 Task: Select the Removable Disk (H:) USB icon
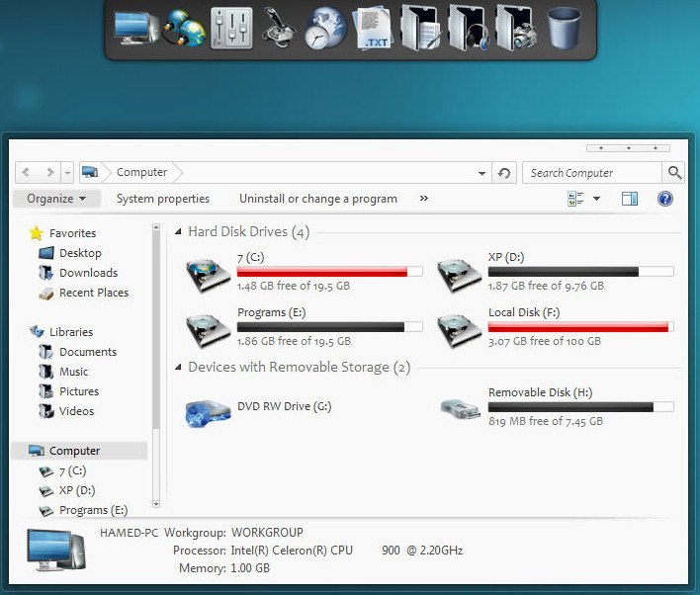[461, 409]
